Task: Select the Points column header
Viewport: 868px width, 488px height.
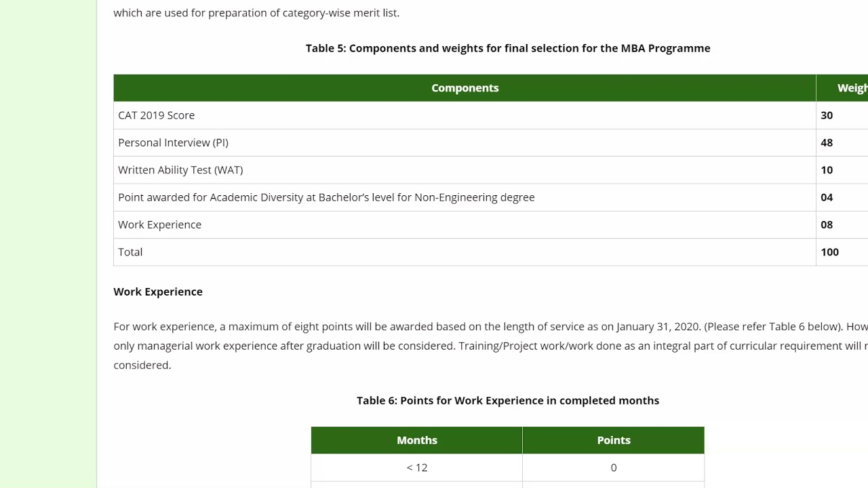Action: coord(614,441)
